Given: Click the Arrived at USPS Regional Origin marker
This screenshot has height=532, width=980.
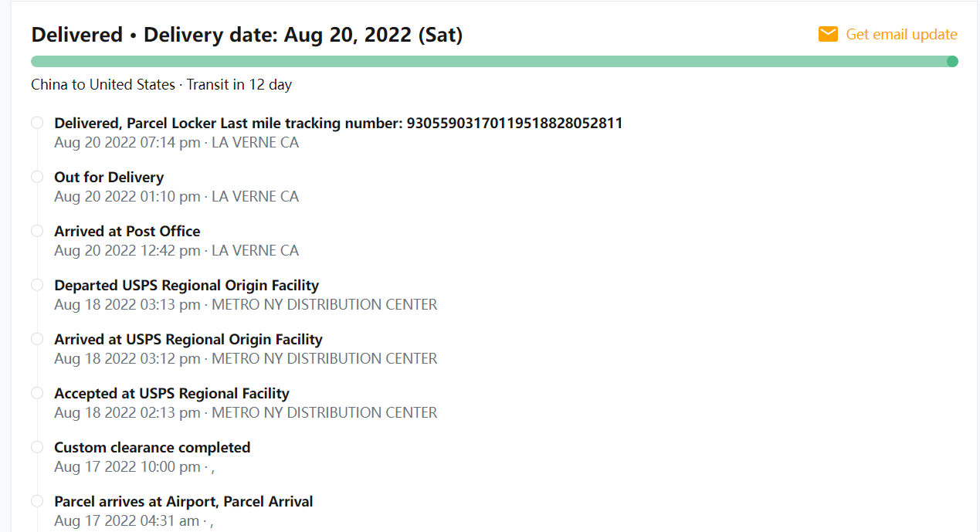Looking at the screenshot, I should 37,339.
